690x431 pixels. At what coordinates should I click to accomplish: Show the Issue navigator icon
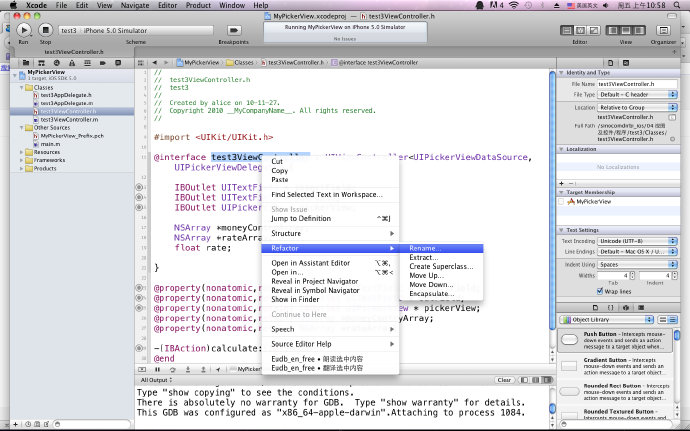[72, 63]
